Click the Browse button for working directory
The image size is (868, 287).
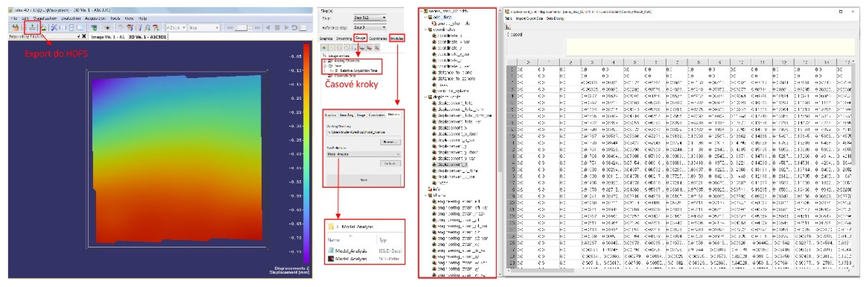coord(390,142)
